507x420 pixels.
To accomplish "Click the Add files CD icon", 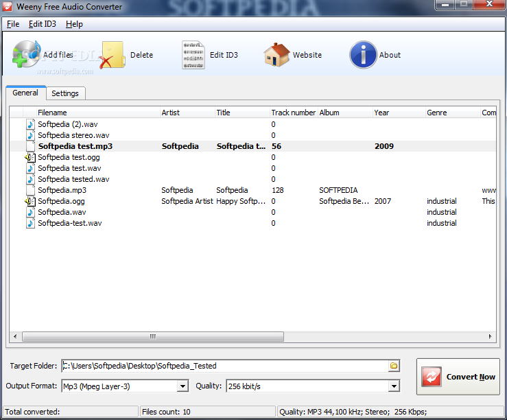I will (26, 54).
